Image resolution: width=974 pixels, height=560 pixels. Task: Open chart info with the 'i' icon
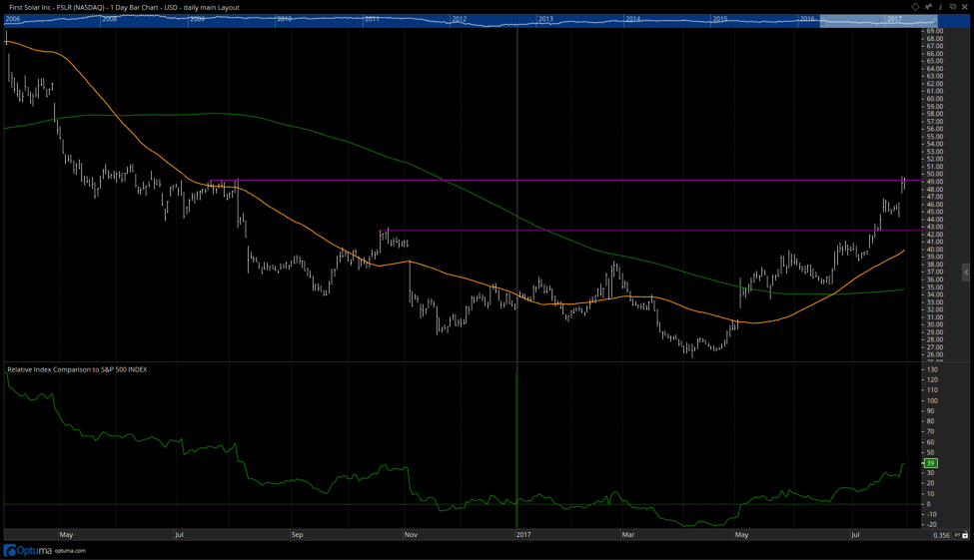point(940,7)
